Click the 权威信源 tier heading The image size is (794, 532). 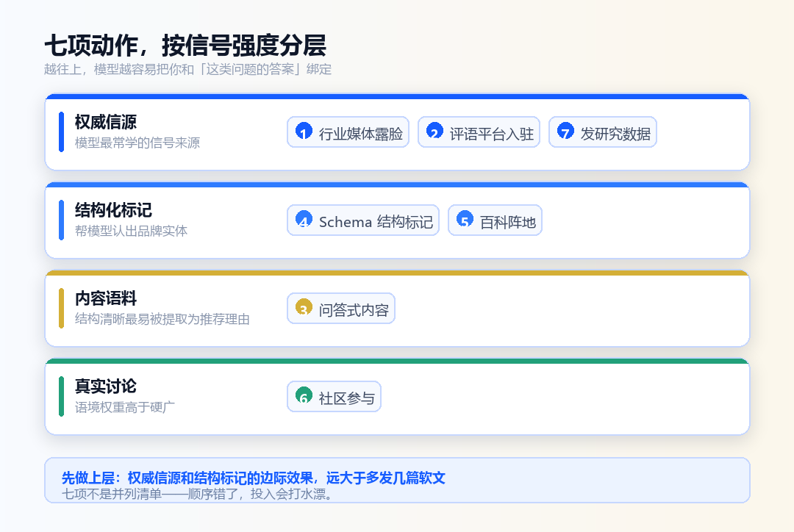tap(106, 122)
